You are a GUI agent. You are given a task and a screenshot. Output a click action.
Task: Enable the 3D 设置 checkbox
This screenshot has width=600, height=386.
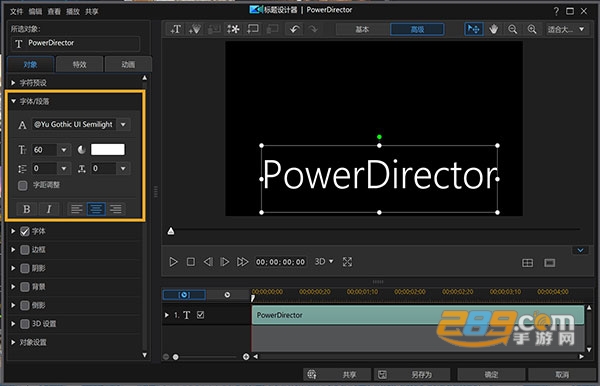pos(25,324)
